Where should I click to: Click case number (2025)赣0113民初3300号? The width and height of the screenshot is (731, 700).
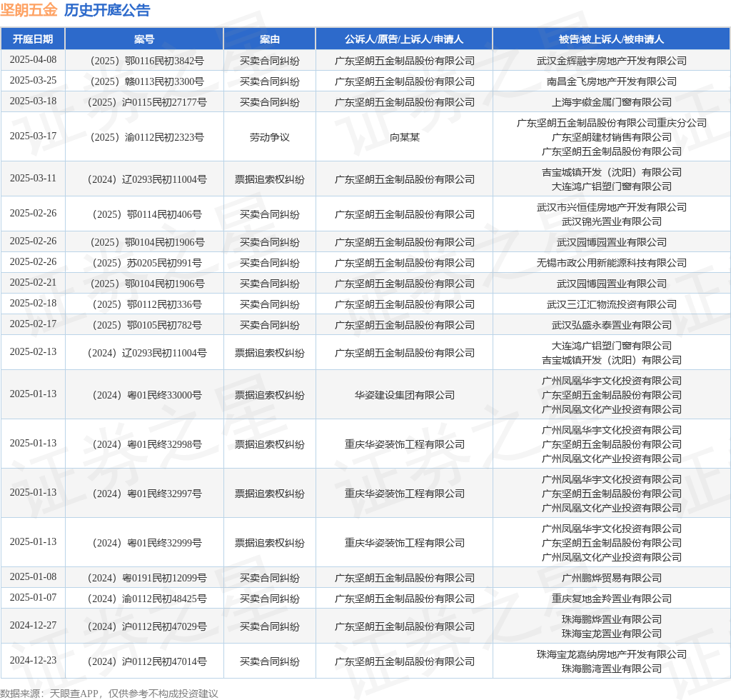[147, 81]
